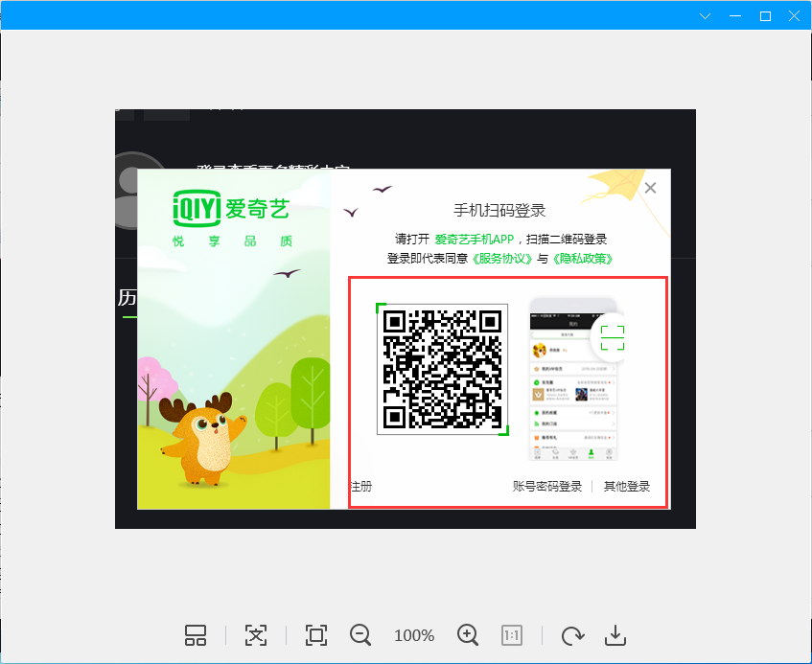
Task: Click the 手机扫码登录 heading
Action: (x=499, y=211)
